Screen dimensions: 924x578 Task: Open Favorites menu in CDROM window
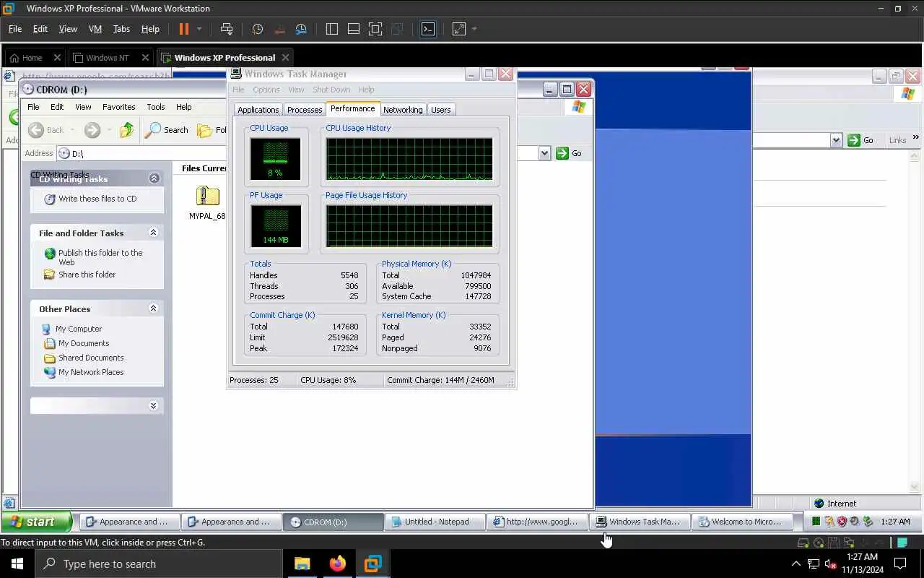point(118,107)
